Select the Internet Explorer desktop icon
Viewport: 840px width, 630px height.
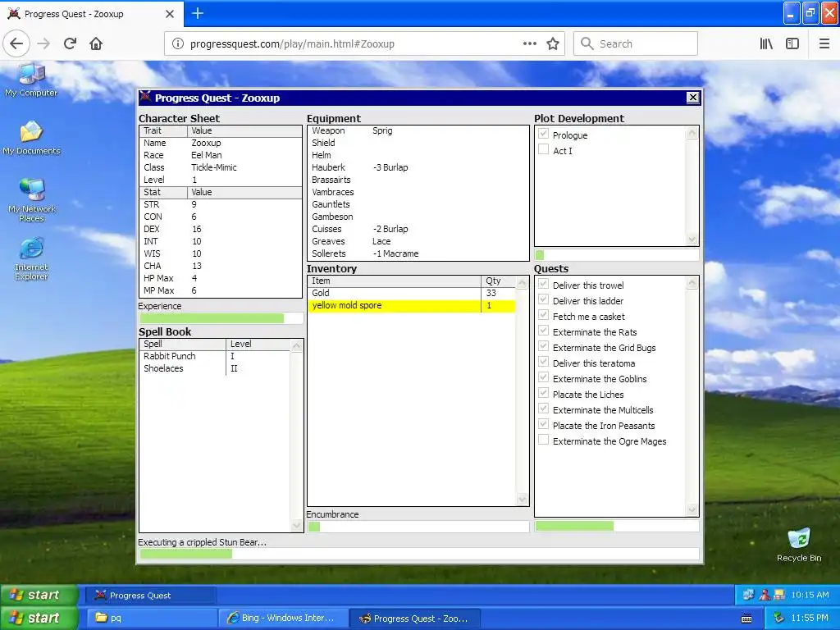coord(31,259)
